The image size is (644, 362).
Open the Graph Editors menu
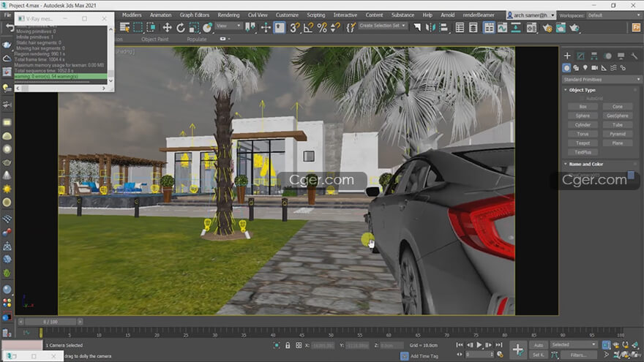coord(194,15)
